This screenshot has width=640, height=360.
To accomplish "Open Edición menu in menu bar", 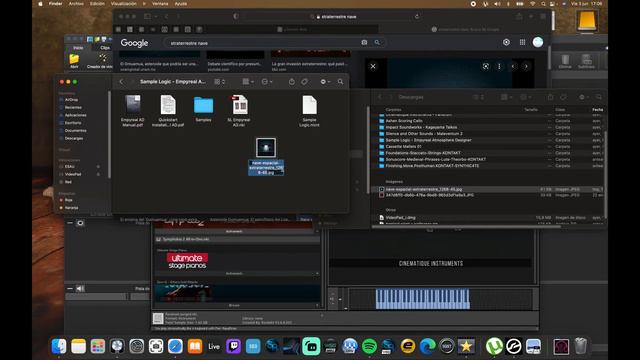I will tap(97, 4).
